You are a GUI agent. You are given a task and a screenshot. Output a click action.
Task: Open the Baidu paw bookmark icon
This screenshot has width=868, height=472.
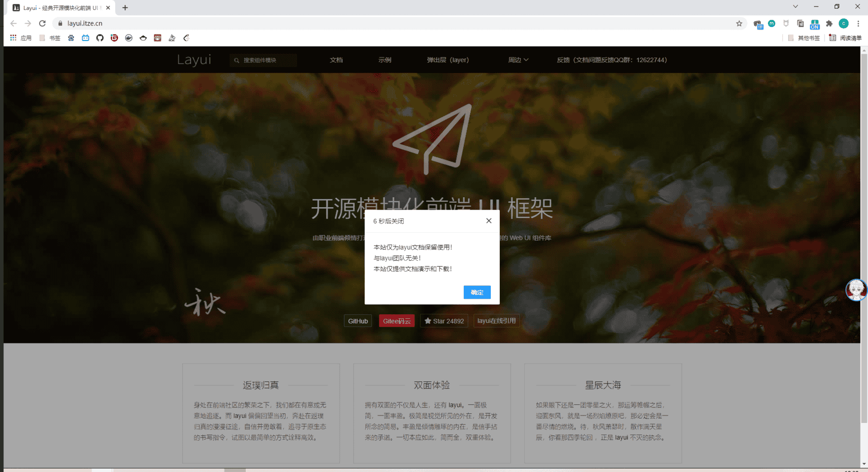(x=71, y=38)
